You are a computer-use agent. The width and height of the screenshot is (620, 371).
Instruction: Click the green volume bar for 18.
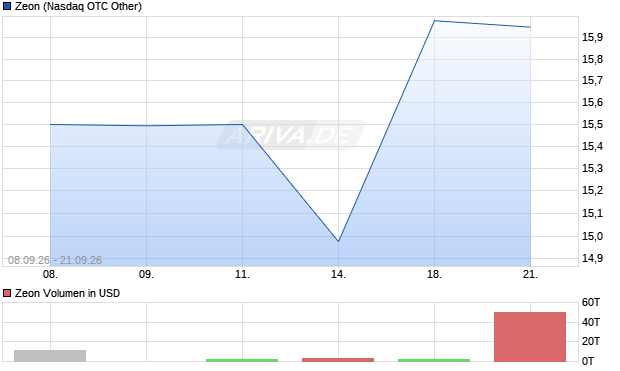click(434, 360)
